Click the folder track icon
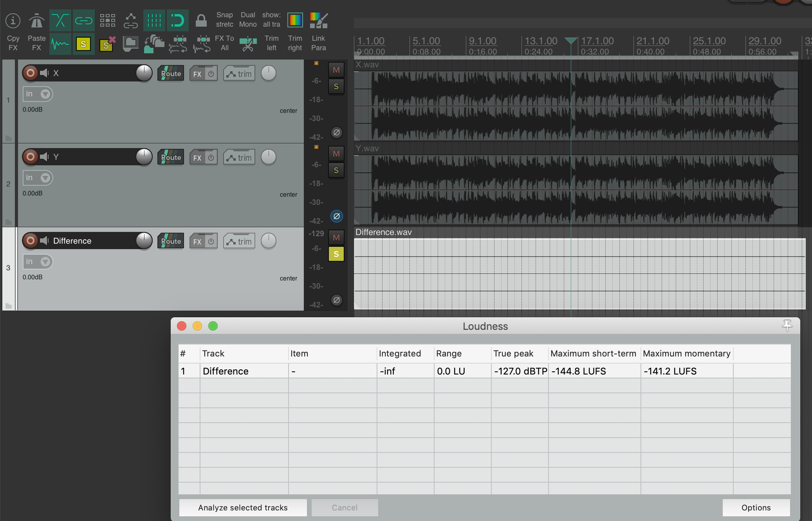This screenshot has width=812, height=521. click(x=130, y=43)
